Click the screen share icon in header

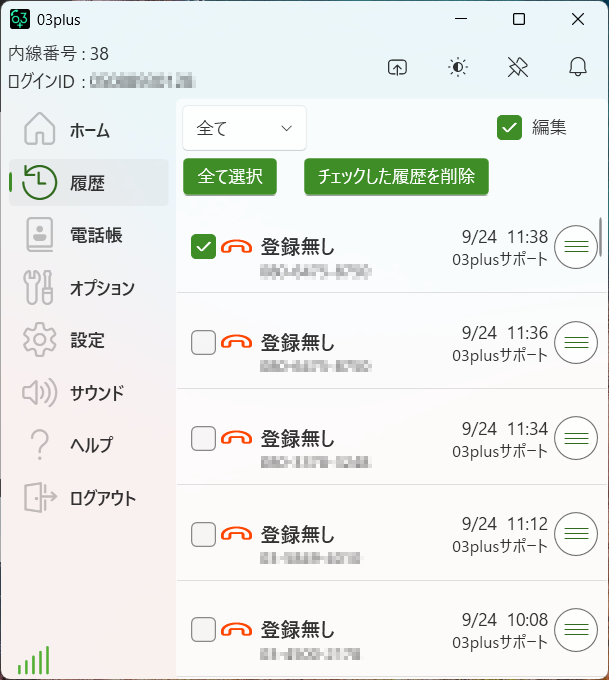397,68
